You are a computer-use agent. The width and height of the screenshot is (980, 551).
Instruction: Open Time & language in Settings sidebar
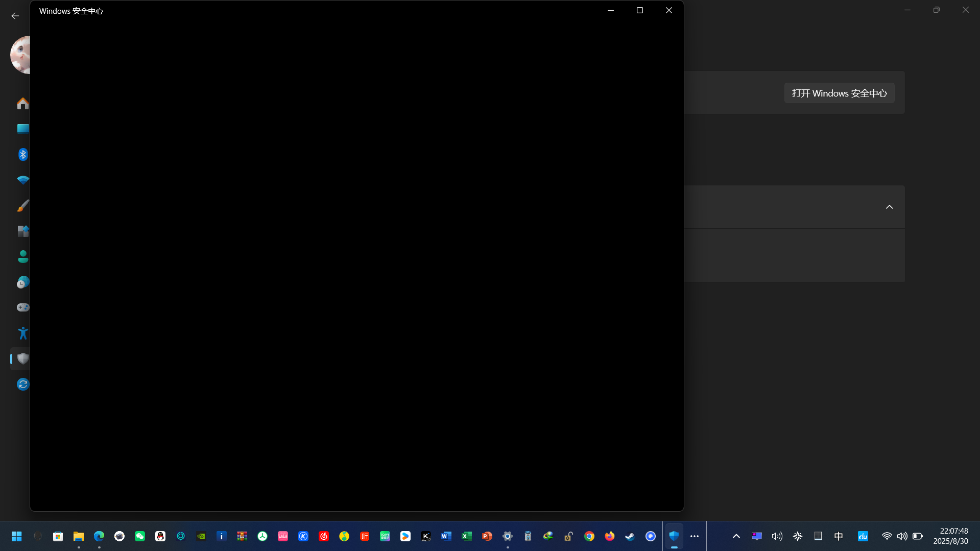click(x=22, y=282)
